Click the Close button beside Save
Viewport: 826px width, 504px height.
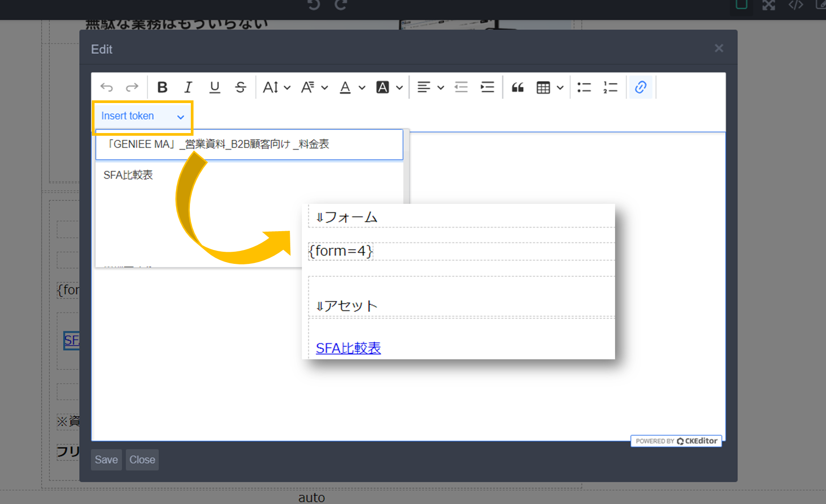pyautogui.click(x=142, y=460)
